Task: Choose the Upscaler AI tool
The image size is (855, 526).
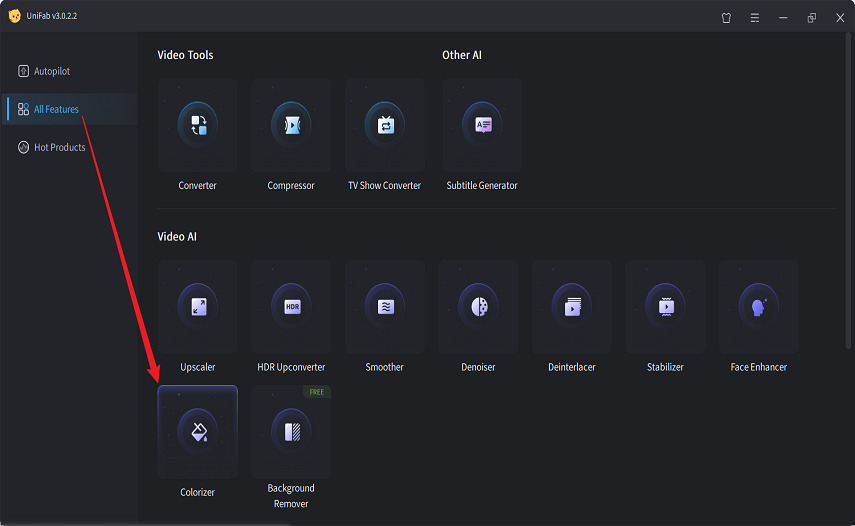Action: pyautogui.click(x=197, y=307)
